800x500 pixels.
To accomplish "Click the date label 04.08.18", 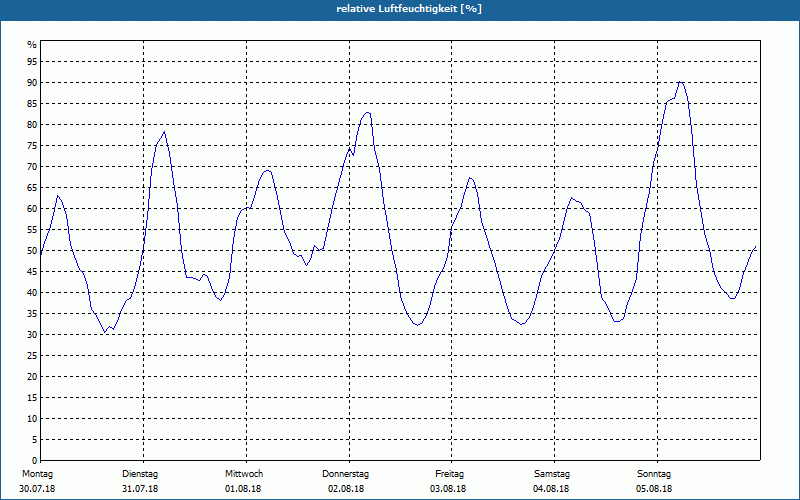I will click(x=551, y=489).
